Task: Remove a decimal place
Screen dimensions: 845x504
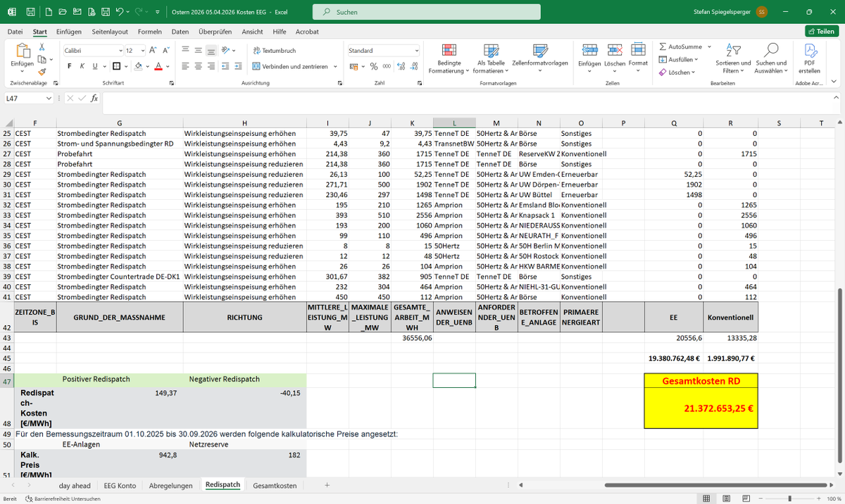Action: pos(413,66)
